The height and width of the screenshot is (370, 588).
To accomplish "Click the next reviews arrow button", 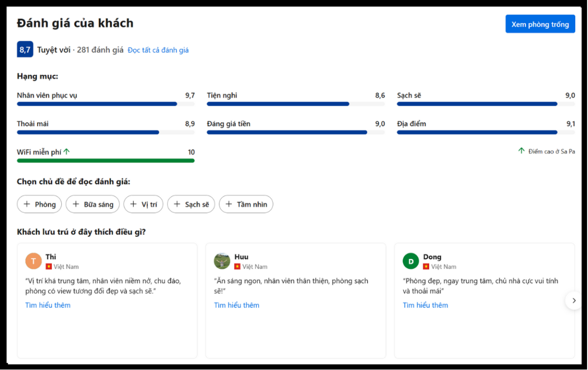I will point(574,301).
